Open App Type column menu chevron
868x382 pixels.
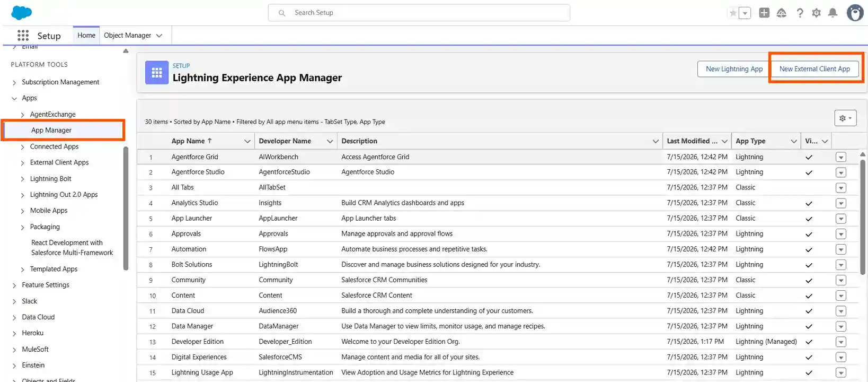pos(794,141)
